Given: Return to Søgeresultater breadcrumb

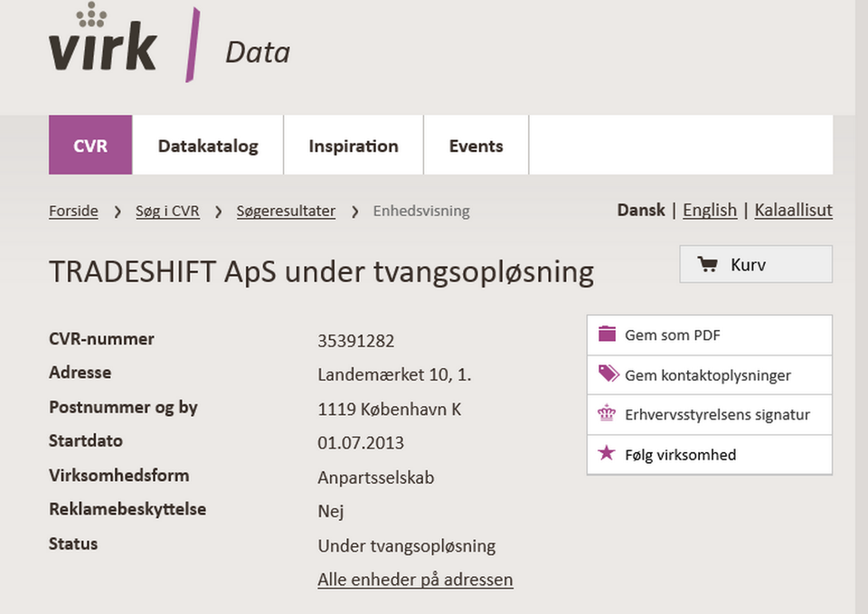Looking at the screenshot, I should [286, 211].
